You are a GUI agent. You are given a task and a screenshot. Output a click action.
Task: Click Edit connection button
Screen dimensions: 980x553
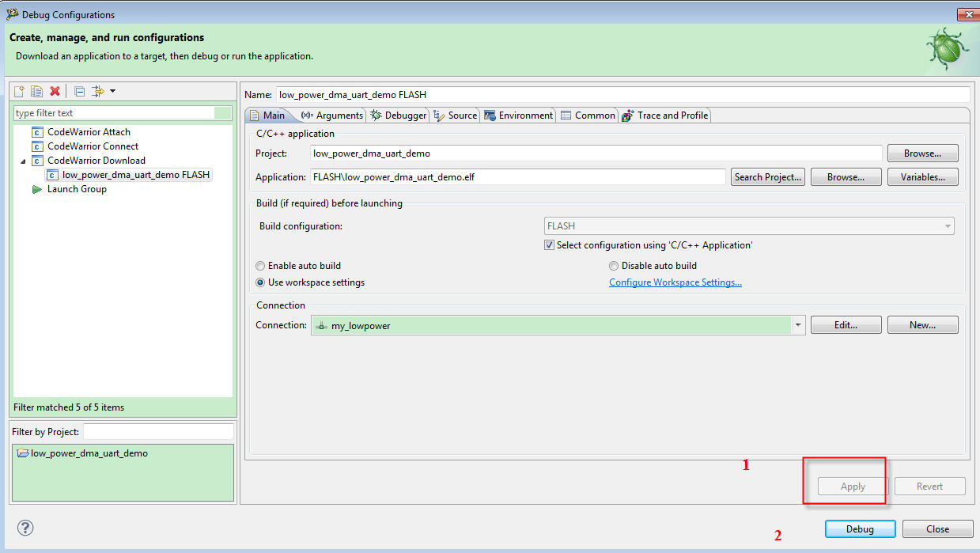(846, 325)
